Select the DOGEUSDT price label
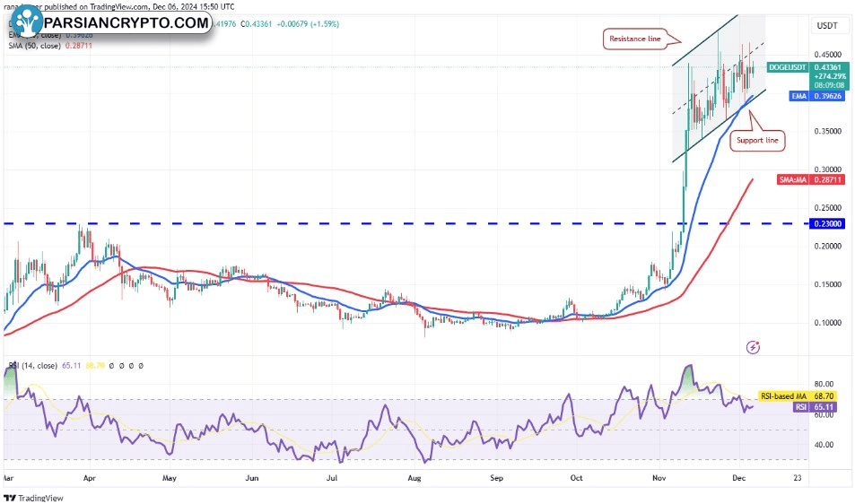This screenshot has height=504, width=855. tap(787, 67)
